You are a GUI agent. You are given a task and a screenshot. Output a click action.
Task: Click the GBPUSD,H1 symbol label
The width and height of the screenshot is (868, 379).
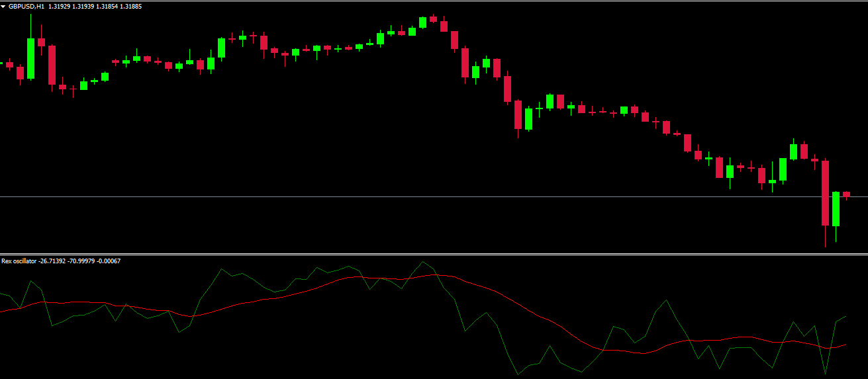[26, 6]
